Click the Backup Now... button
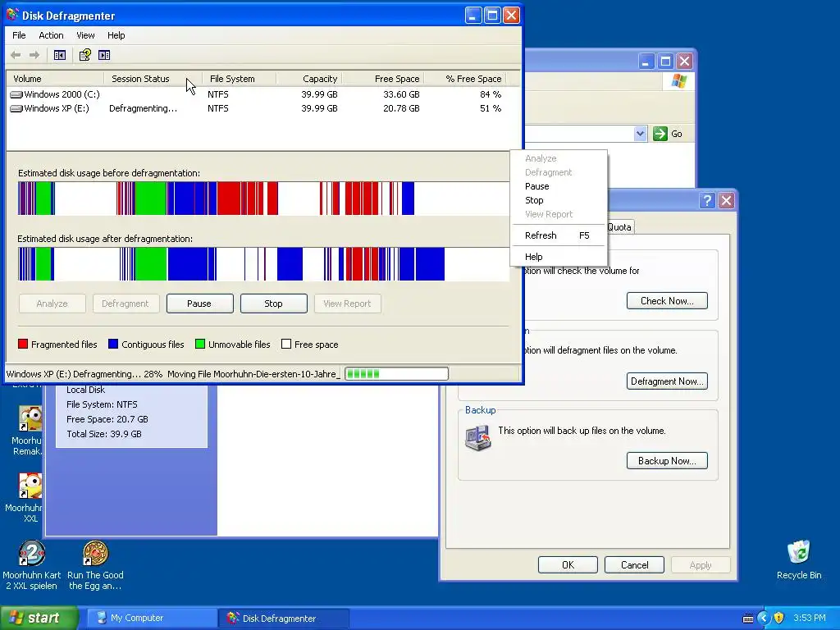The width and height of the screenshot is (840, 630). [x=667, y=461]
